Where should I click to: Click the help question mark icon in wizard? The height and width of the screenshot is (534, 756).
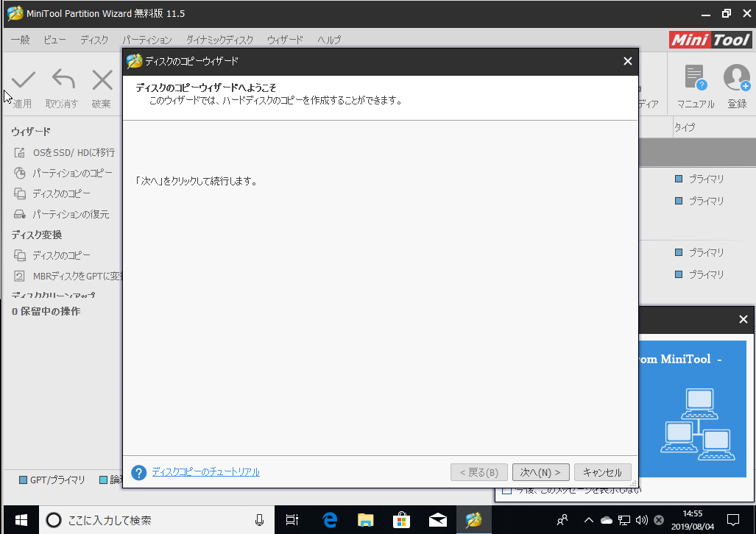point(138,472)
